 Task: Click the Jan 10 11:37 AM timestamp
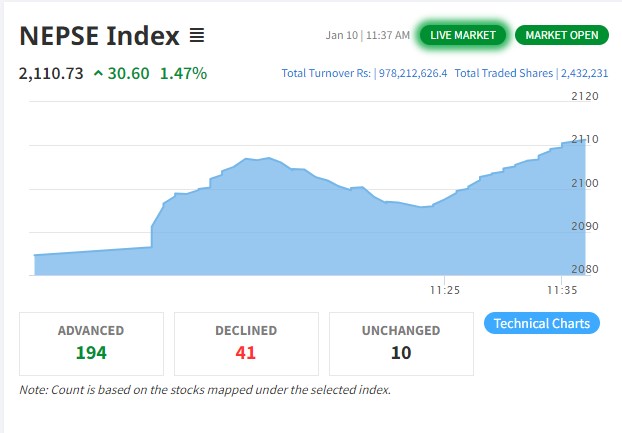pos(367,35)
